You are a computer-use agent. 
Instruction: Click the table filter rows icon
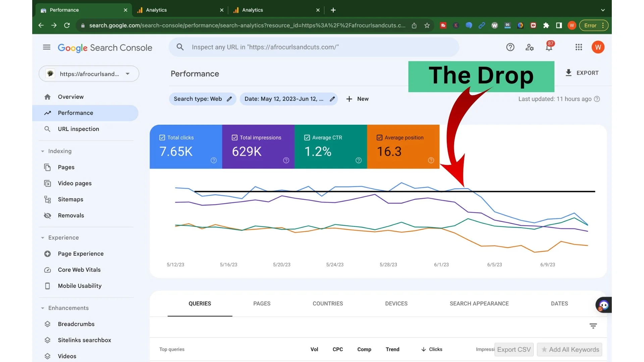click(x=593, y=326)
